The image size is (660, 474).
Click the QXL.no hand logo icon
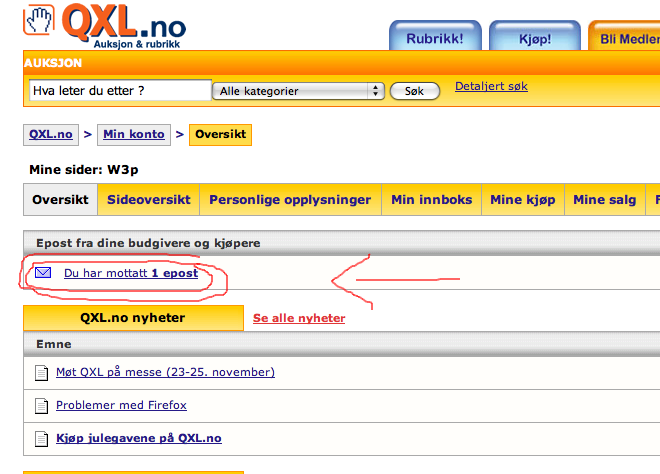click(39, 19)
